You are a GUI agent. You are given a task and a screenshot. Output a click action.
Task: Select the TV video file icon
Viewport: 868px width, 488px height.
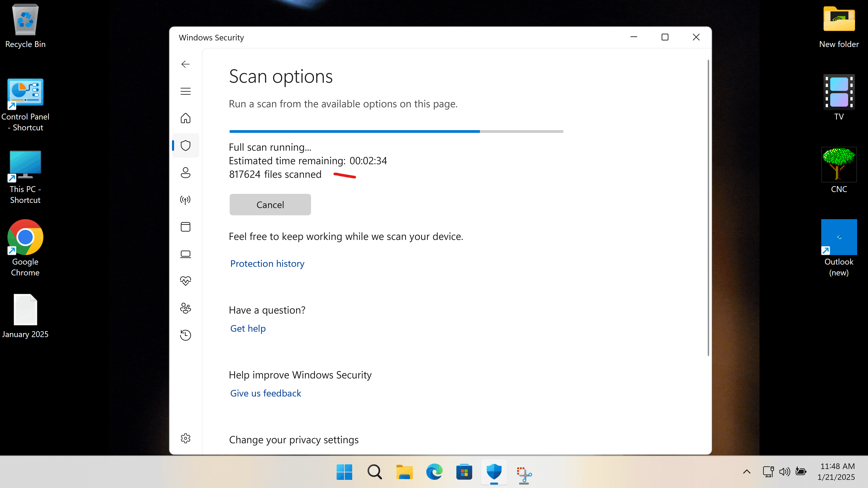pos(839,97)
